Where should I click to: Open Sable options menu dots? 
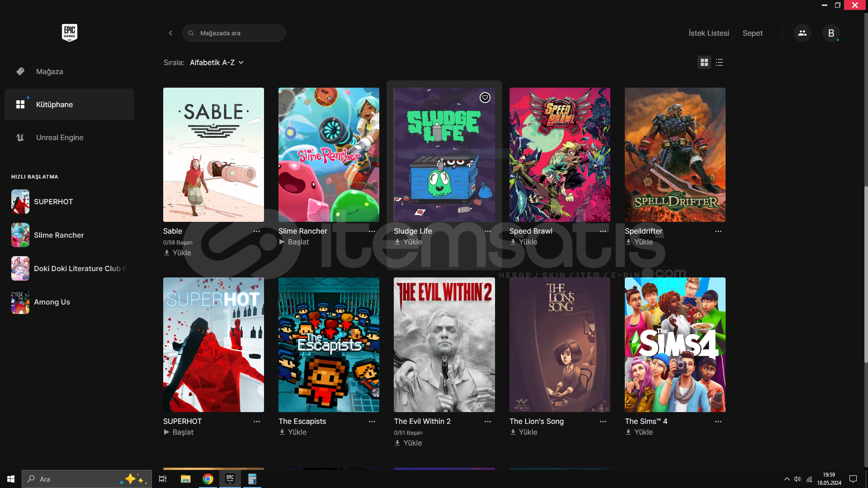coord(257,231)
